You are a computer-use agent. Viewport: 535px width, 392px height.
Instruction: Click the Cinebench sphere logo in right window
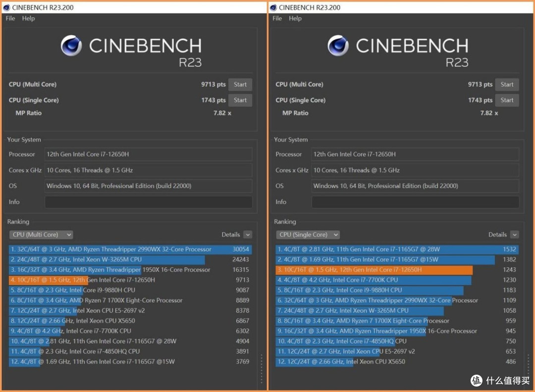338,46
